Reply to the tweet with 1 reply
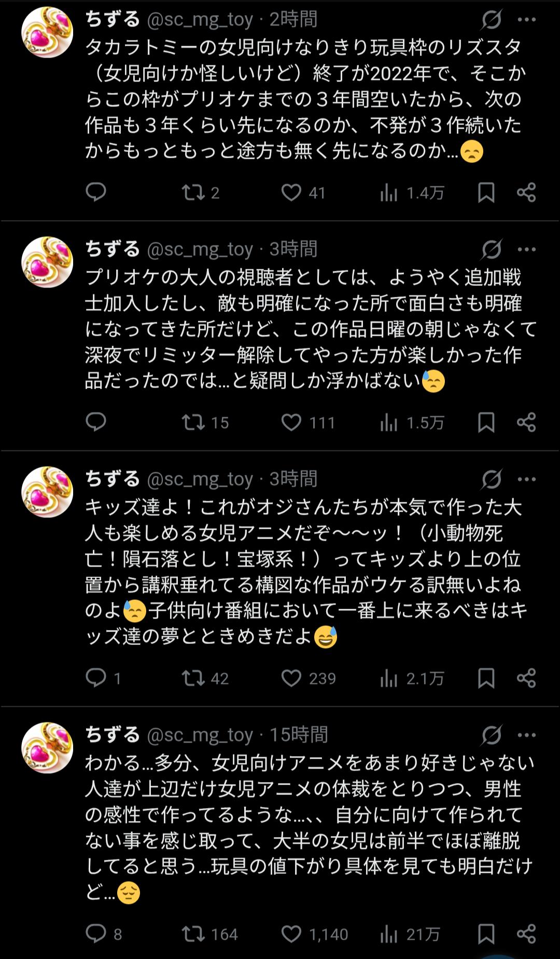 [96, 678]
